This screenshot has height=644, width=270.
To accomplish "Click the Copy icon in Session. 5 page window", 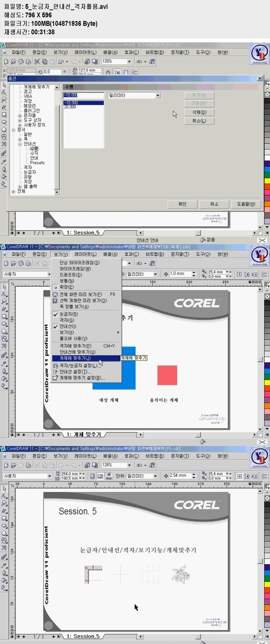I will pyautogui.click(x=45, y=465).
